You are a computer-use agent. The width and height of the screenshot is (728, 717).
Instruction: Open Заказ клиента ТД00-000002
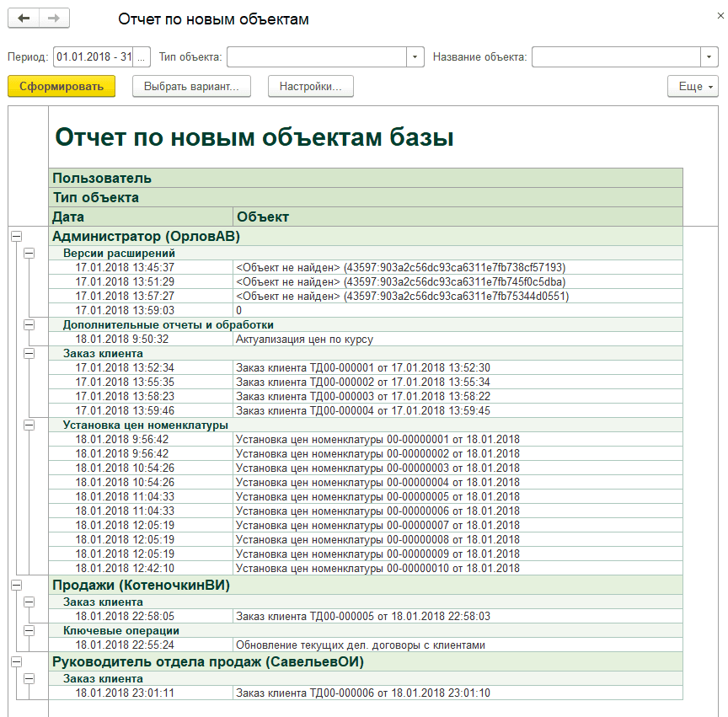458,383
